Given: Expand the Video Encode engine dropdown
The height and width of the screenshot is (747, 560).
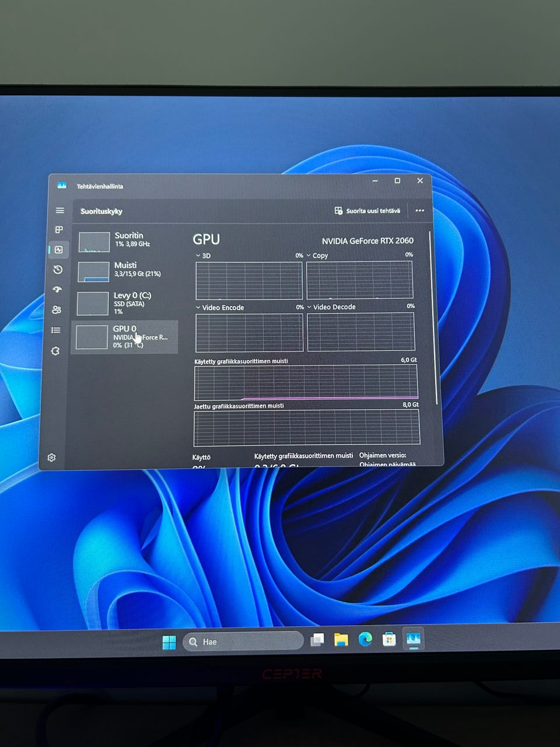Looking at the screenshot, I should (x=198, y=308).
